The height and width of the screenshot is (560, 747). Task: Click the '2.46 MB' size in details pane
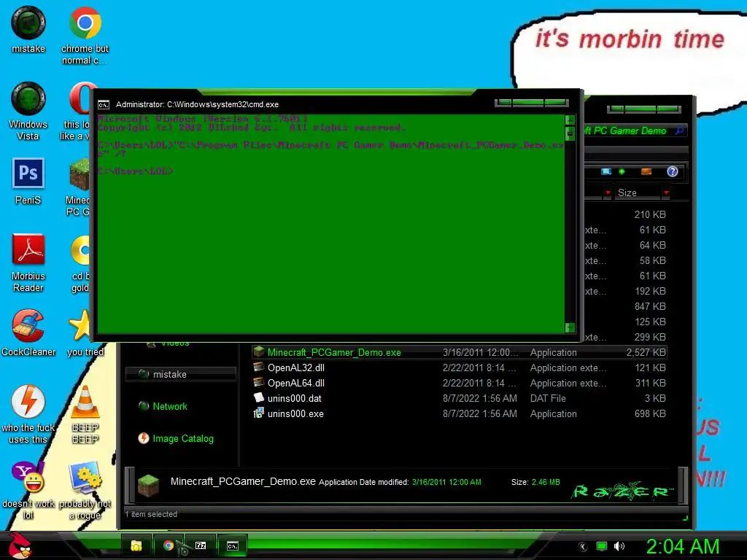pos(546,482)
